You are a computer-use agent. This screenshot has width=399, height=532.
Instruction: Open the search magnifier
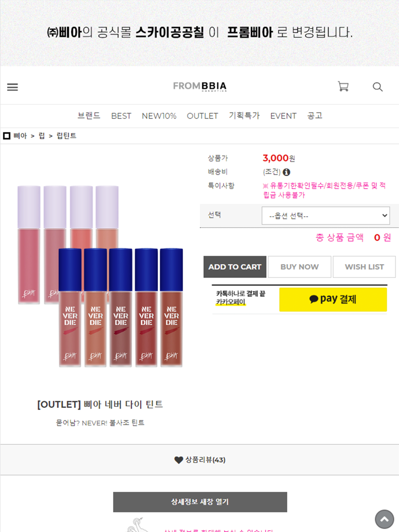tap(377, 87)
